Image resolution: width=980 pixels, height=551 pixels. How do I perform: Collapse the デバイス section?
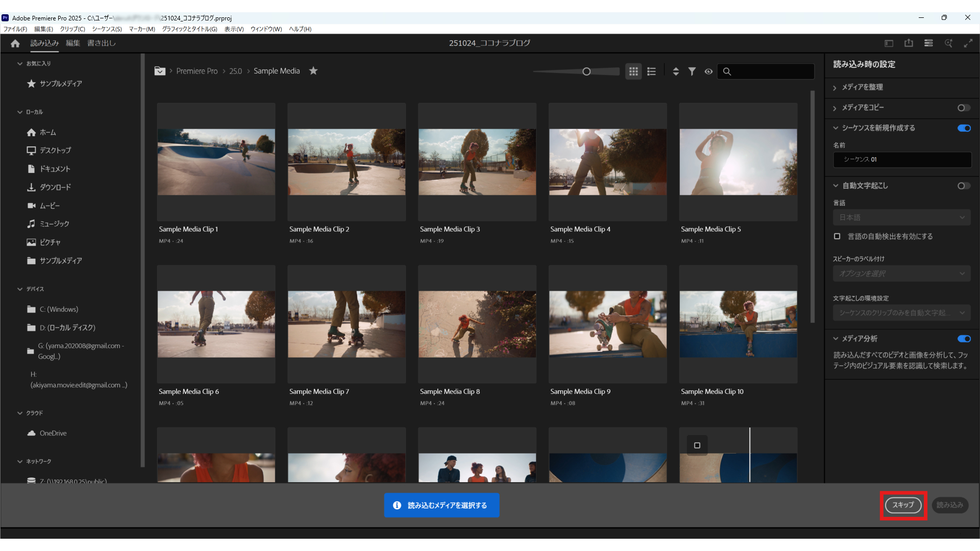(20, 289)
